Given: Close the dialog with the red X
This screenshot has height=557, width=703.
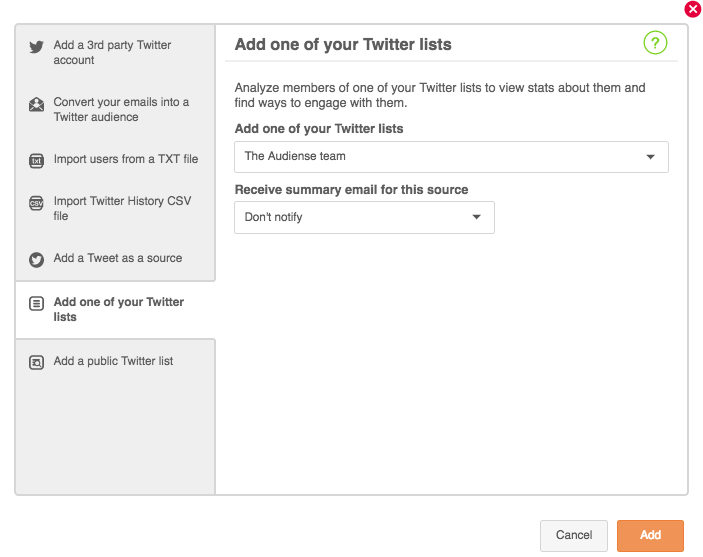Looking at the screenshot, I should [x=693, y=9].
